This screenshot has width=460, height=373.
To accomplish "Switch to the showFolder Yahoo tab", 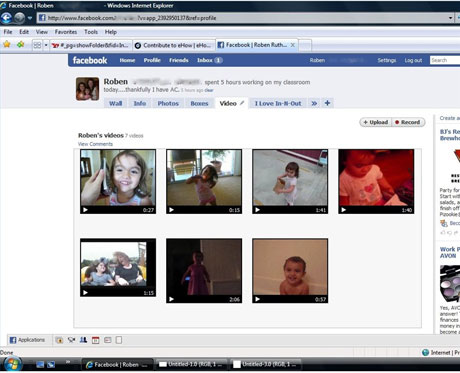I will pos(91,45).
